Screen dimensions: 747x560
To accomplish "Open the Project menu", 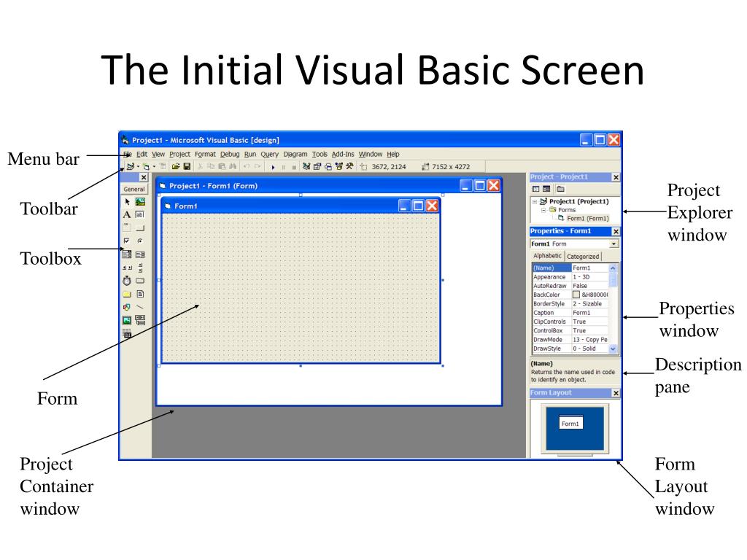I will (179, 155).
